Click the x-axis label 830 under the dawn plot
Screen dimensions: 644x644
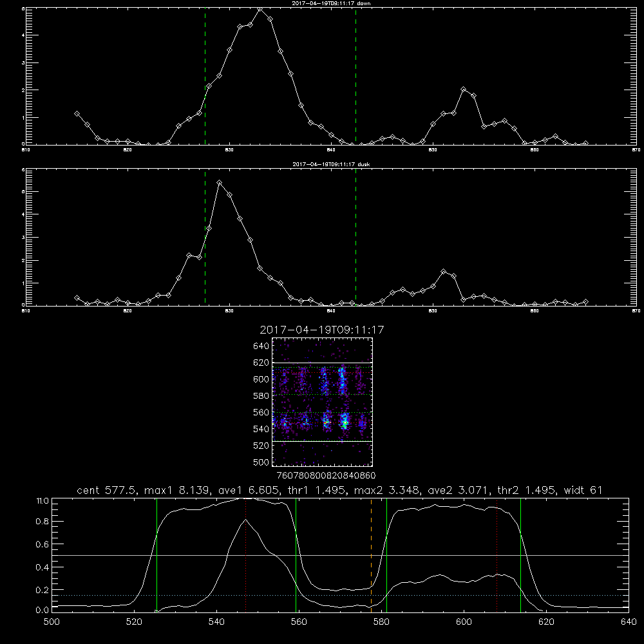(229, 150)
